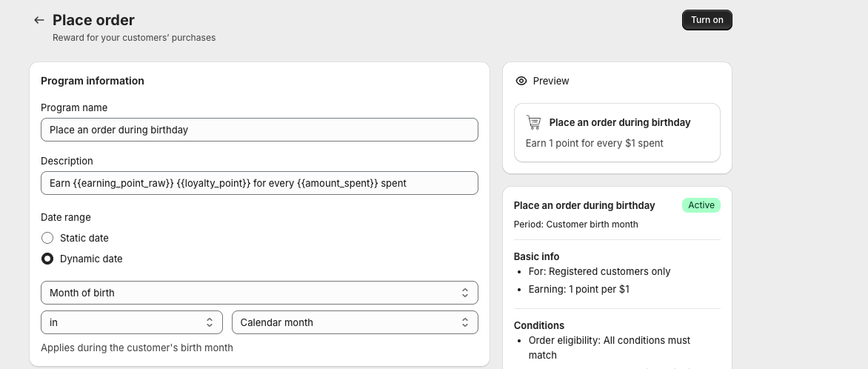Click the Earn 1 point preview text

595,143
